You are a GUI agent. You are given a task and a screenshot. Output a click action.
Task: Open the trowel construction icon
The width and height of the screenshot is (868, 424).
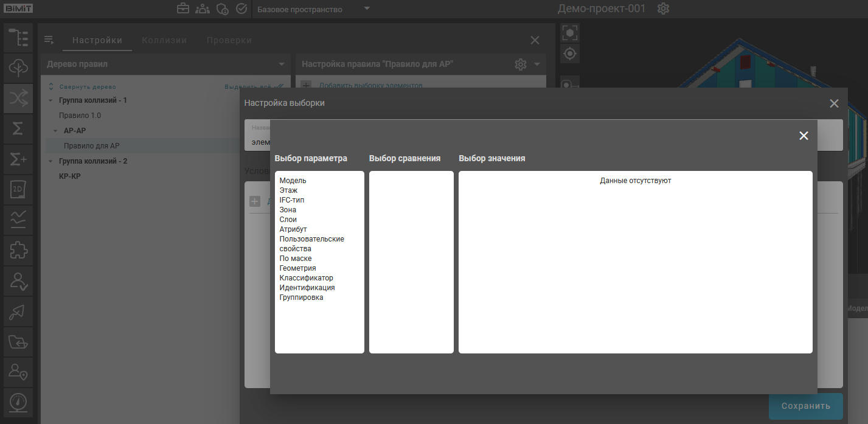tap(18, 311)
